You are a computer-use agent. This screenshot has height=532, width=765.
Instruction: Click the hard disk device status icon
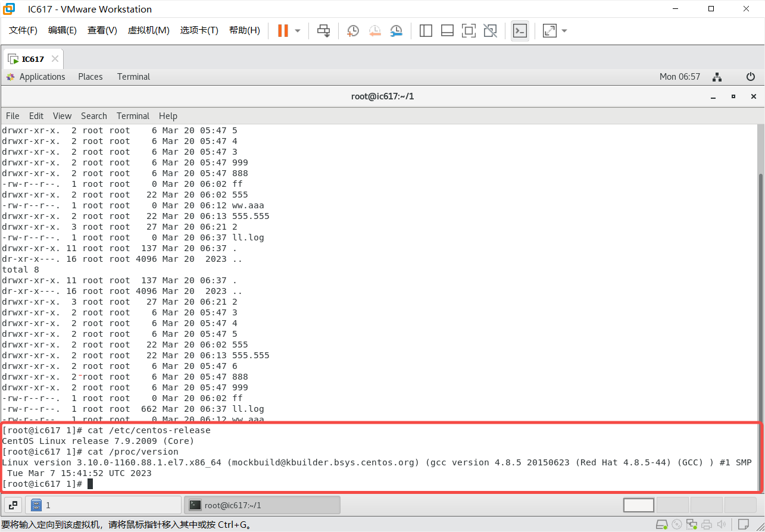tap(662, 525)
